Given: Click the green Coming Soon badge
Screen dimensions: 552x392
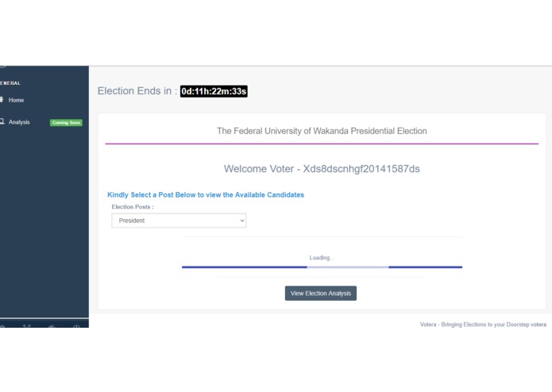Looking at the screenshot, I should pyautogui.click(x=66, y=123).
